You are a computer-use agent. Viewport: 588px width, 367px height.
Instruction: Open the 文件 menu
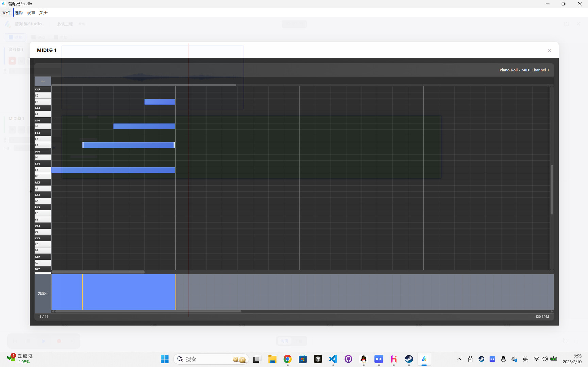(6, 12)
